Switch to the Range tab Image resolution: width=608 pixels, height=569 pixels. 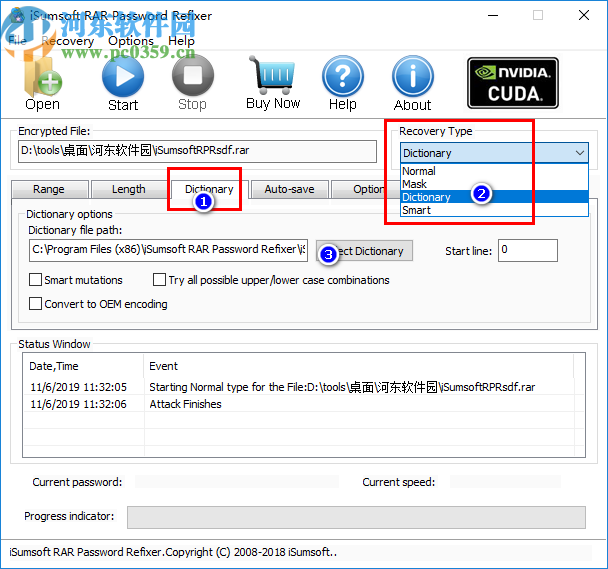click(49, 189)
